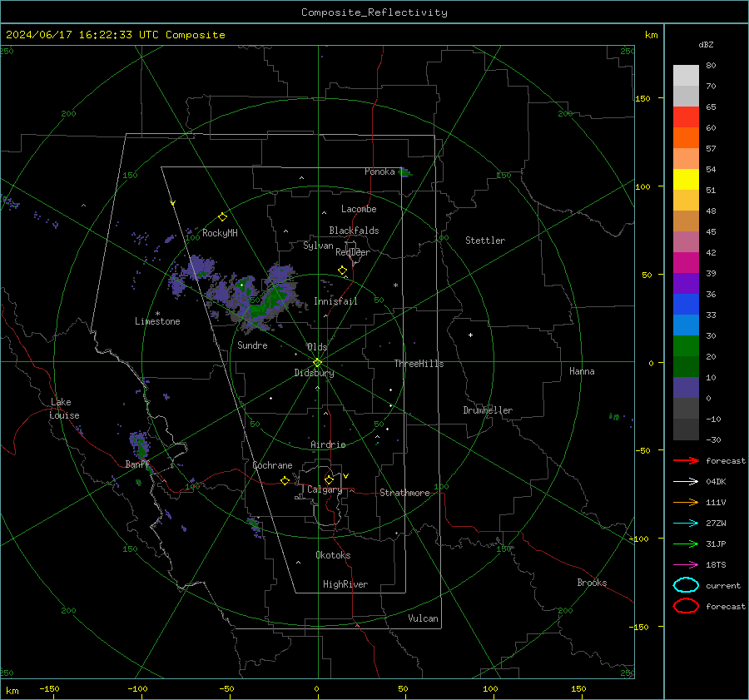Click the Hanna city label
This screenshot has width=749, height=700.
click(582, 371)
